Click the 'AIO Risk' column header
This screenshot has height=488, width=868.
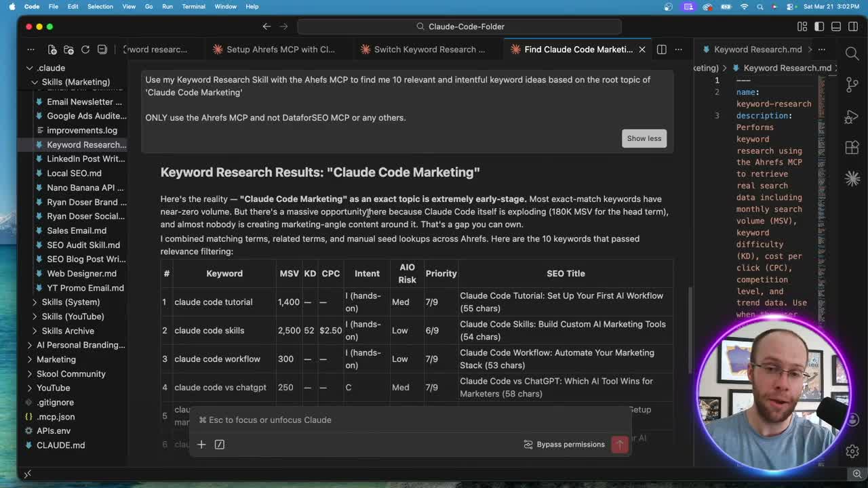coord(407,273)
